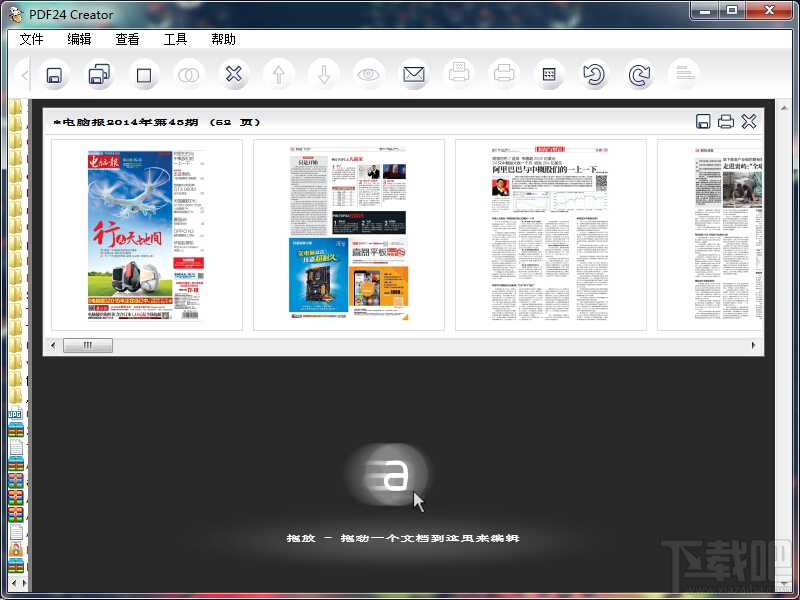The width and height of the screenshot is (800, 600).
Task: Open the page preview eye icon
Action: tap(369, 74)
